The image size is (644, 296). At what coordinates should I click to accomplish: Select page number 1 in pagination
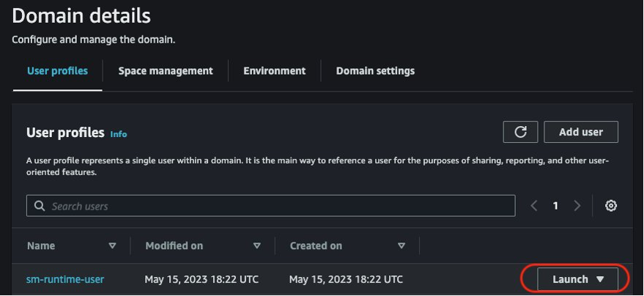coord(555,206)
